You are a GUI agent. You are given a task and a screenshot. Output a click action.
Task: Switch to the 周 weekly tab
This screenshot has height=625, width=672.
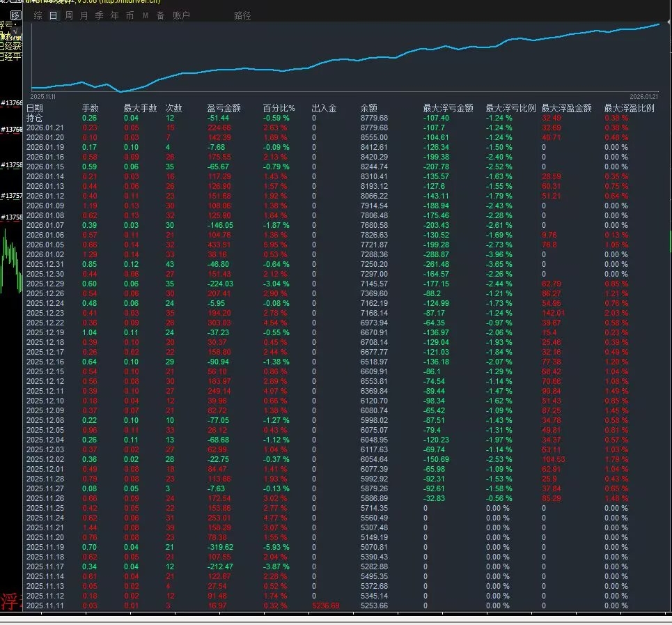(68, 15)
